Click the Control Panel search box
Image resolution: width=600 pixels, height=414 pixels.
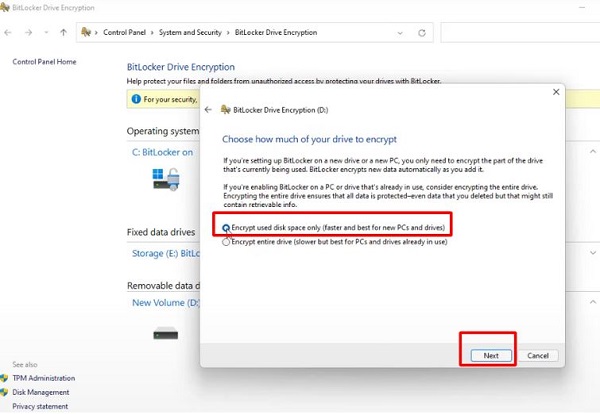coord(520,32)
